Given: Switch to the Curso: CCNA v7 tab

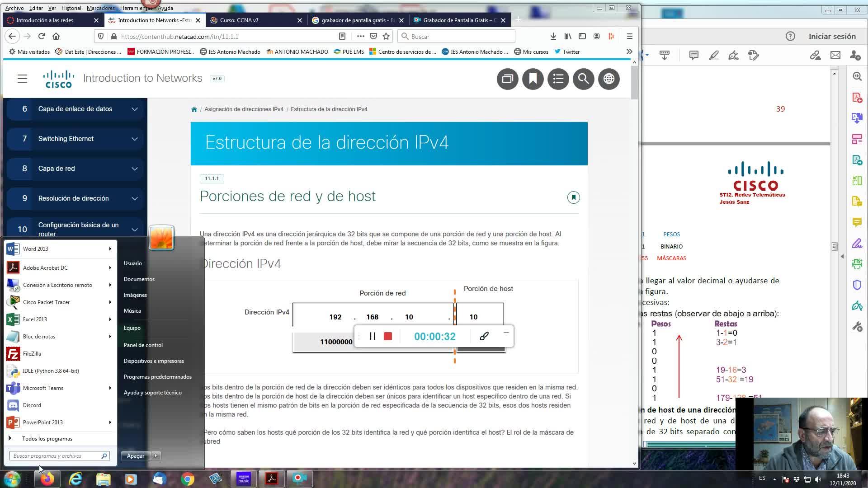Looking at the screenshot, I should [x=239, y=20].
